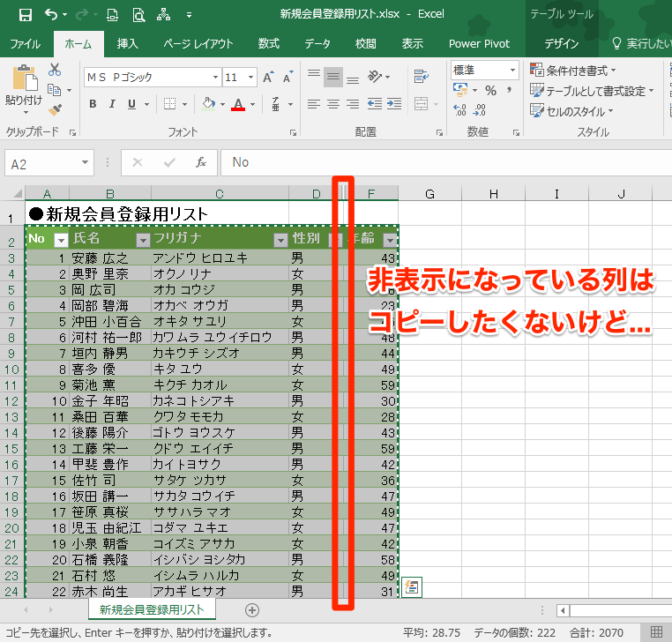Switch to the 挿入 ribbon tab

[x=128, y=43]
